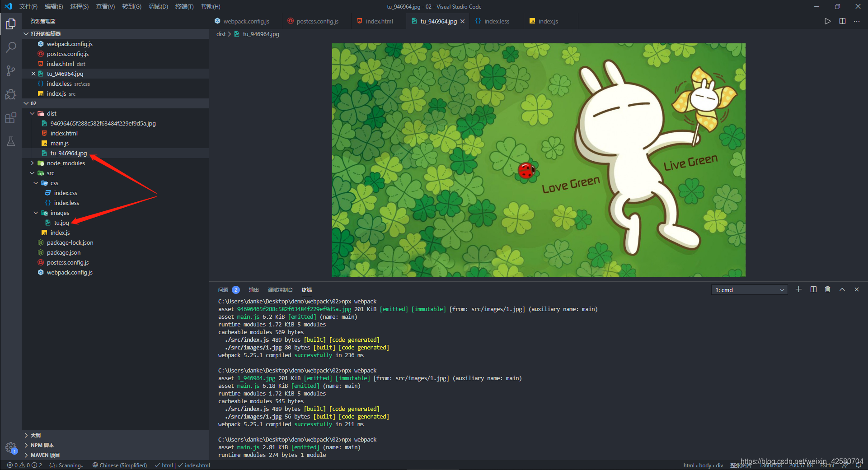Close tu_946964.jpg in open editors list
The height and width of the screenshot is (470, 868).
click(x=33, y=74)
